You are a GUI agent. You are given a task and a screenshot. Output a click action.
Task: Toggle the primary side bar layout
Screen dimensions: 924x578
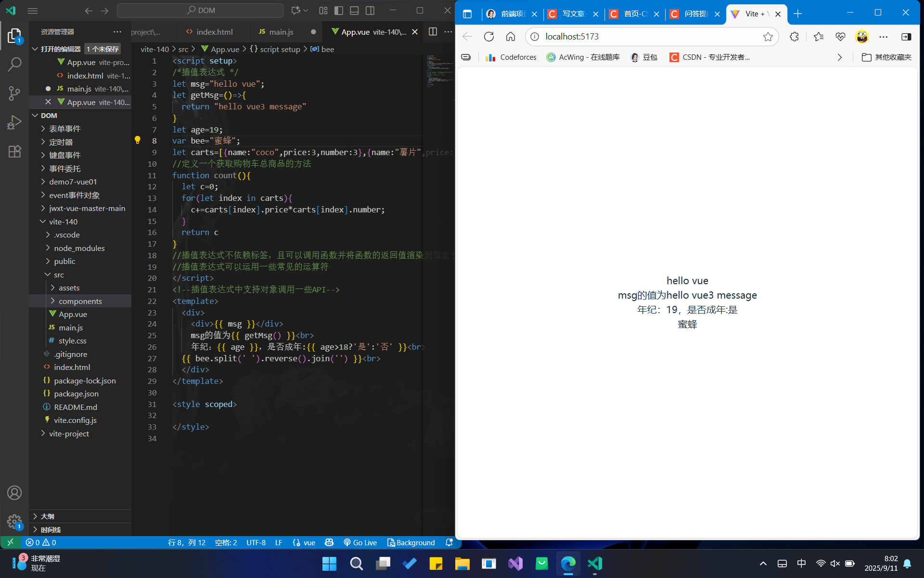point(339,11)
